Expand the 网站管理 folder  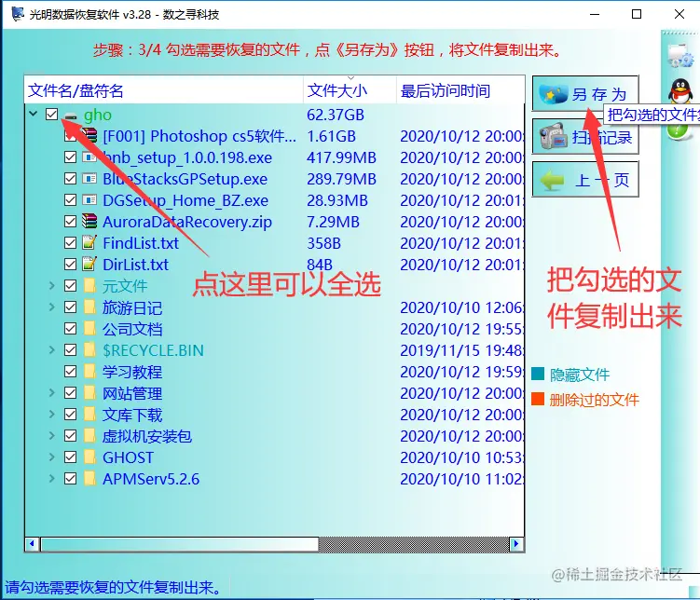[x=52, y=392]
